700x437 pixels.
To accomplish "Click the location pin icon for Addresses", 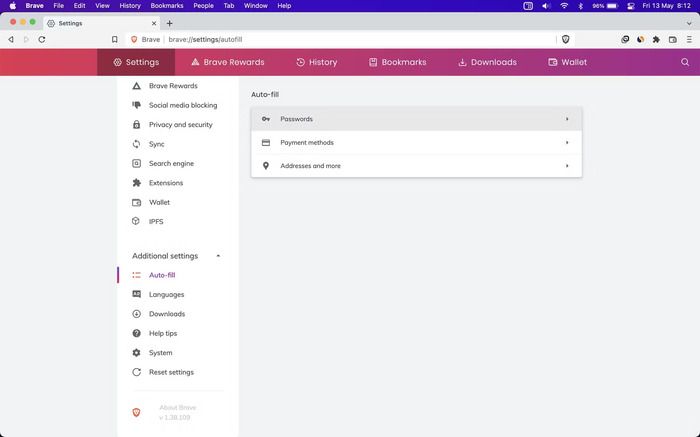I will [266, 166].
